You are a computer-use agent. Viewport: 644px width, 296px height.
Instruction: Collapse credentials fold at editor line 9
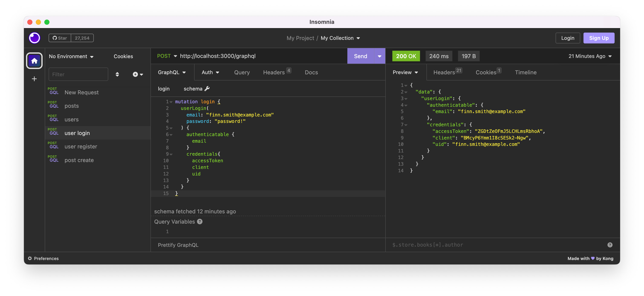click(171, 154)
